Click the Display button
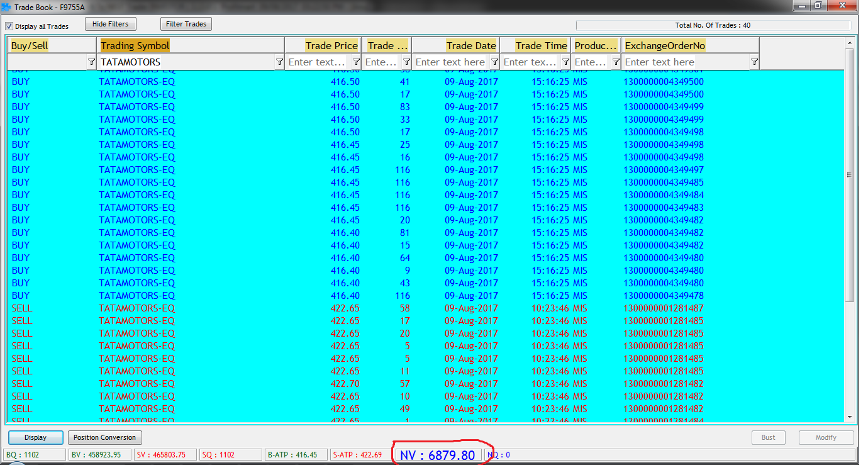This screenshot has height=465, width=868. coord(35,437)
